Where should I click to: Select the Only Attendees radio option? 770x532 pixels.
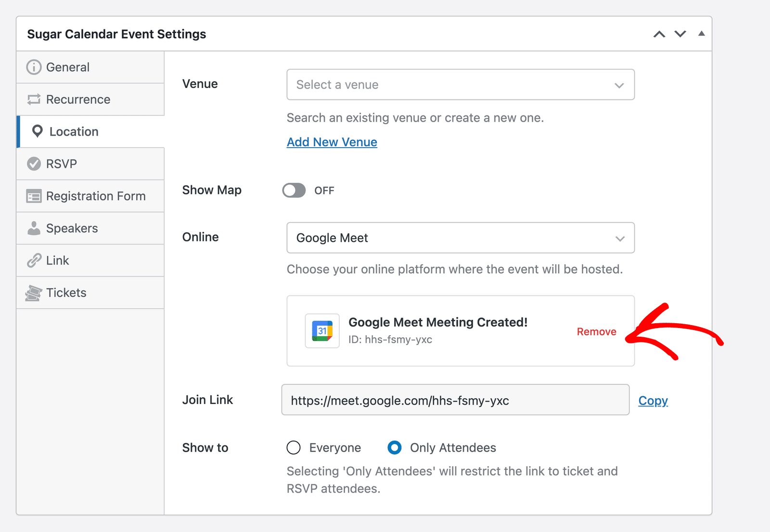395,448
